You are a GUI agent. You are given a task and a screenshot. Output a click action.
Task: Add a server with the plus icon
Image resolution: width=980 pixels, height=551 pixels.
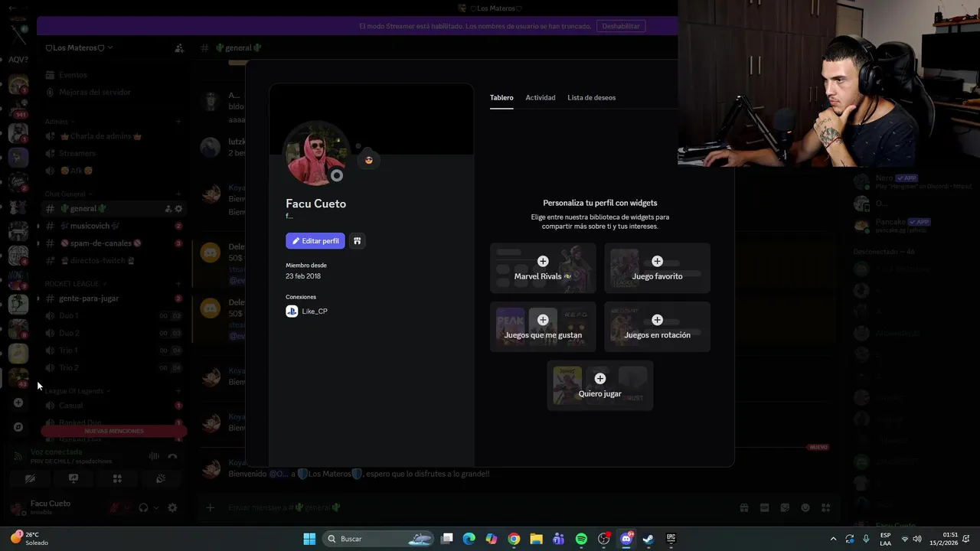tap(18, 403)
